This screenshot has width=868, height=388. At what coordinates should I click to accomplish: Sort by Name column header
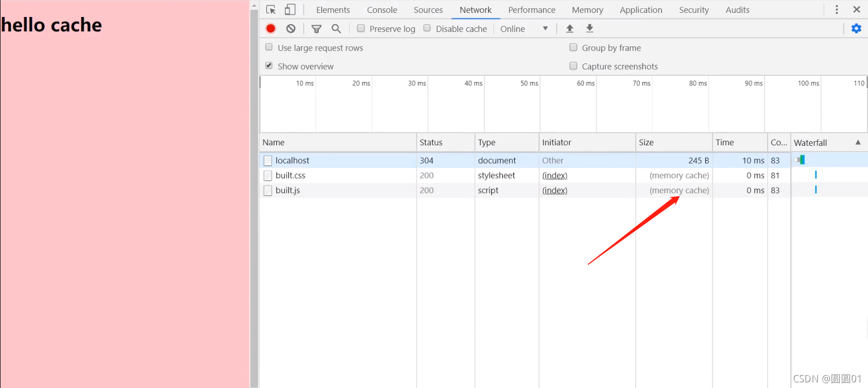click(x=338, y=143)
